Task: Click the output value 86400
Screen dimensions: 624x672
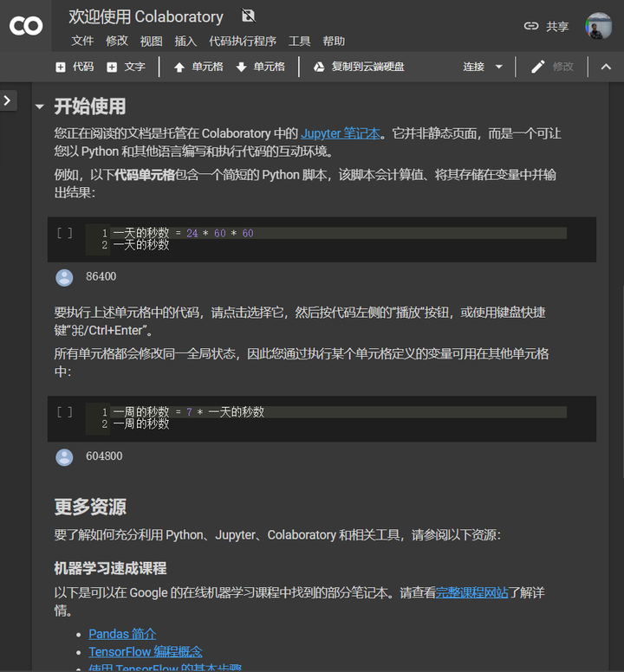Action: click(101, 276)
